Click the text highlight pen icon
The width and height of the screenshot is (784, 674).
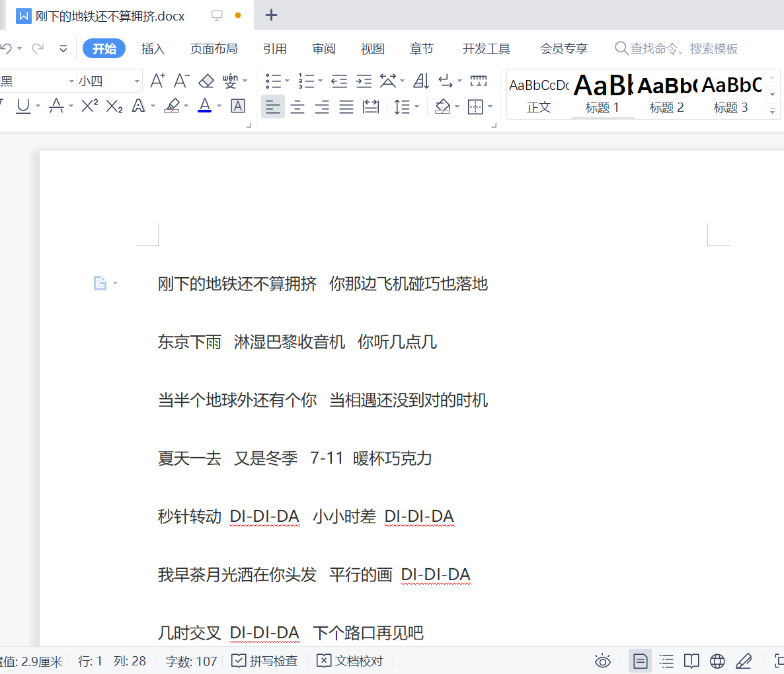click(x=172, y=106)
